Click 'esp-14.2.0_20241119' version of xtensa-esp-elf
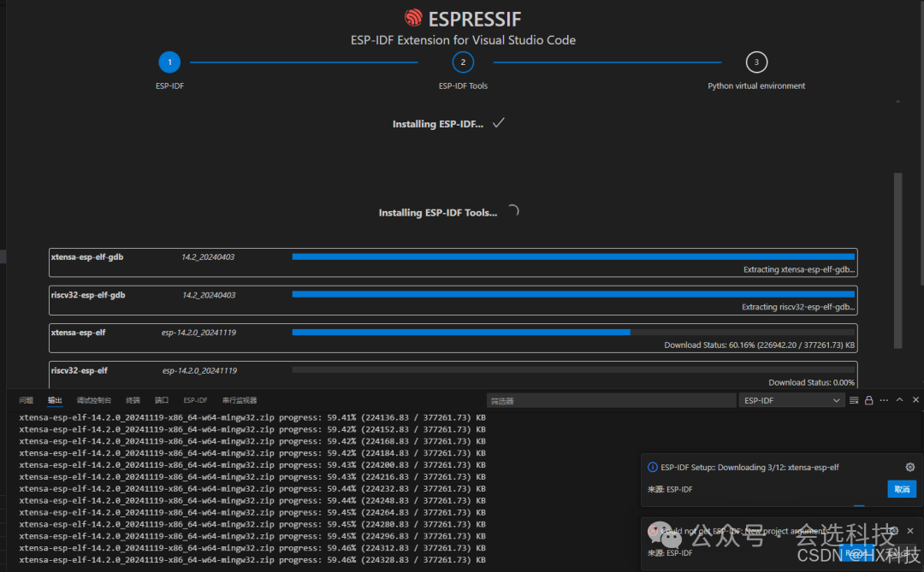924x572 pixels. 198,333
